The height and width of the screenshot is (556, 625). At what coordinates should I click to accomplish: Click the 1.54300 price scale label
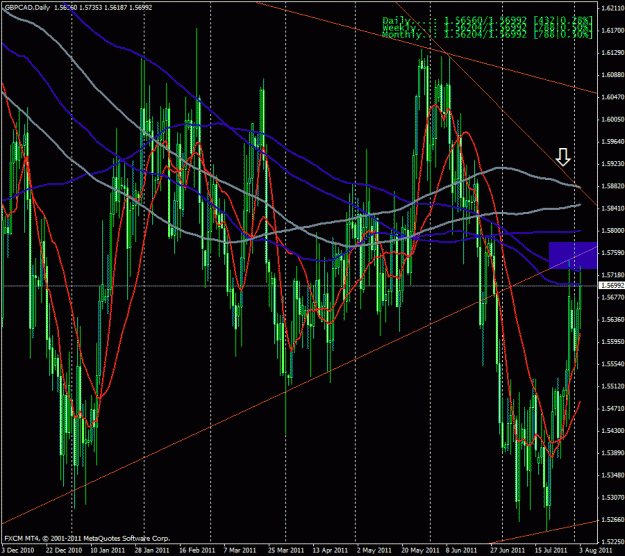[613, 431]
